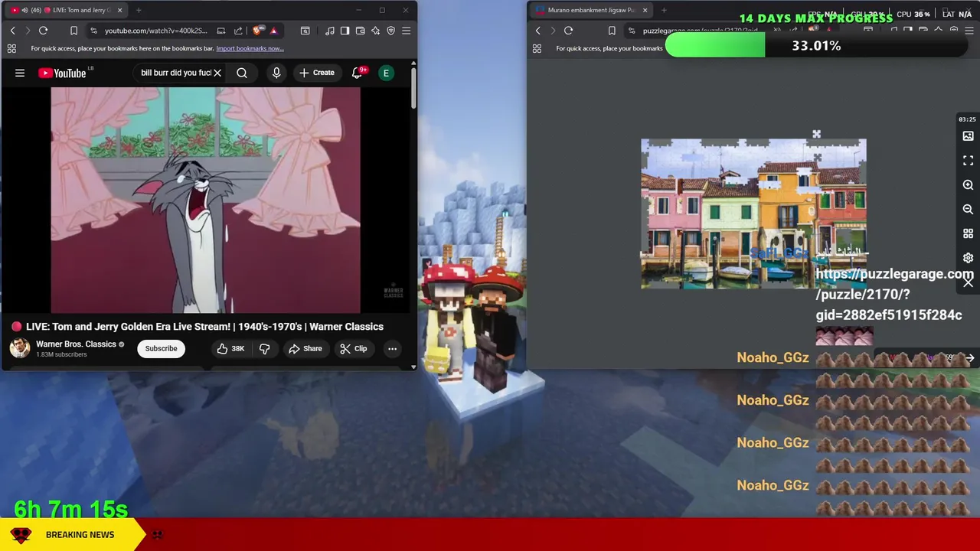980x551 pixels.
Task: Click the Tom and Jerry video player
Action: [205, 200]
